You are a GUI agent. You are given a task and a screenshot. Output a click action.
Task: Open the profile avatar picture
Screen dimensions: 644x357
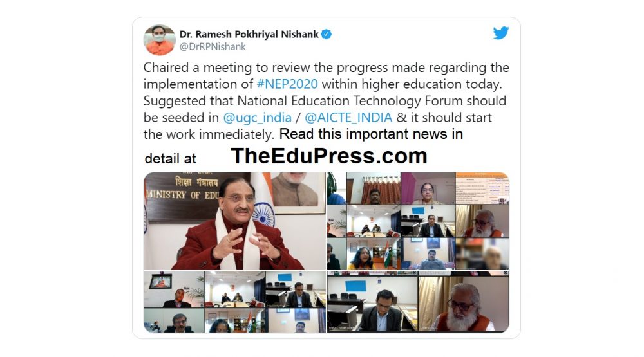[159, 40]
